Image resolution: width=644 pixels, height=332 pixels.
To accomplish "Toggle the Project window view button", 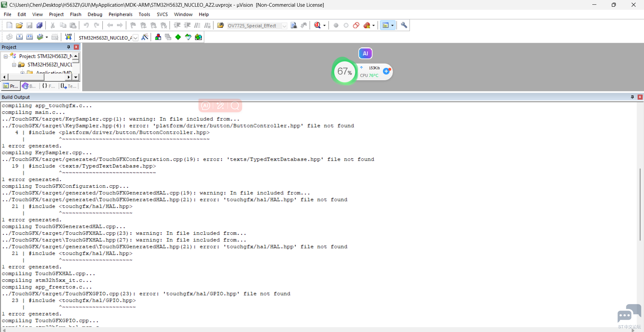I will (x=386, y=25).
